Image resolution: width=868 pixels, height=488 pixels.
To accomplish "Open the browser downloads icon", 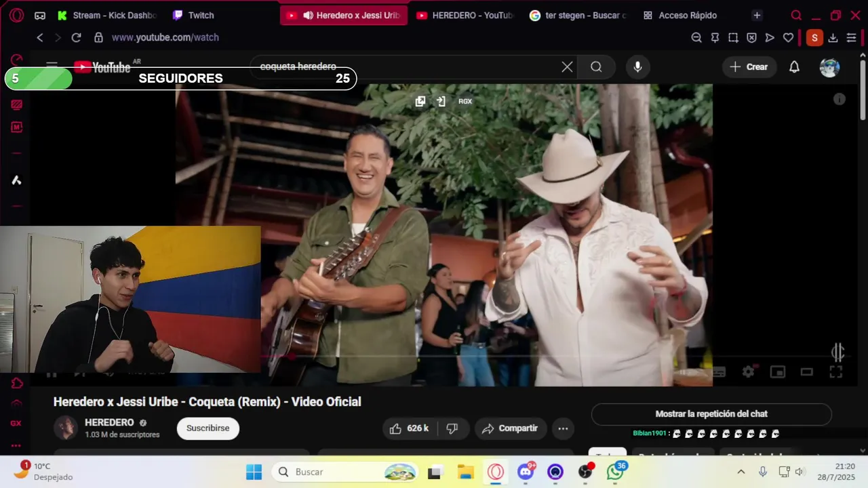I will pyautogui.click(x=833, y=38).
